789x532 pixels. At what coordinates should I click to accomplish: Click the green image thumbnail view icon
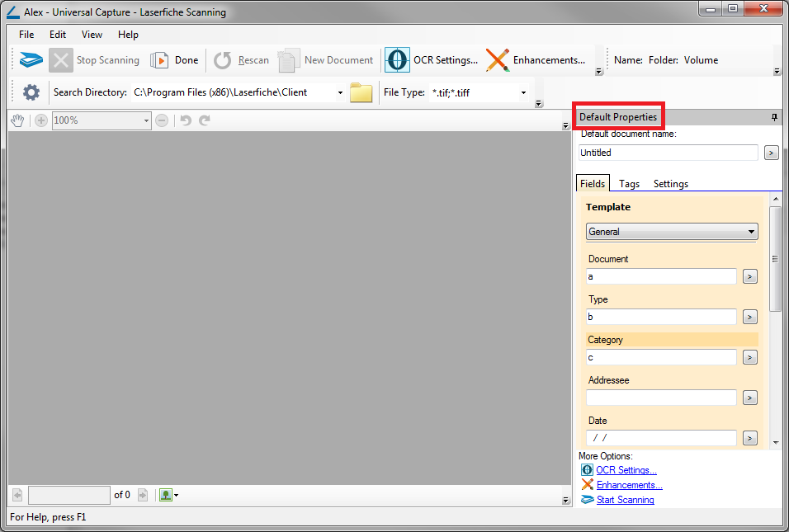click(x=166, y=495)
